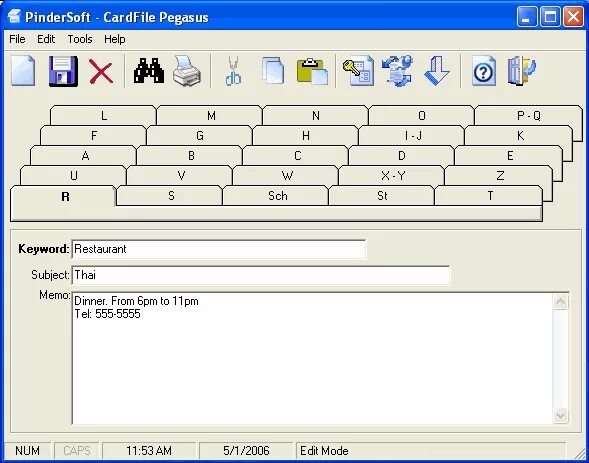Click the Keyword field containing Restaurant
589x463 pixels.
pos(218,249)
